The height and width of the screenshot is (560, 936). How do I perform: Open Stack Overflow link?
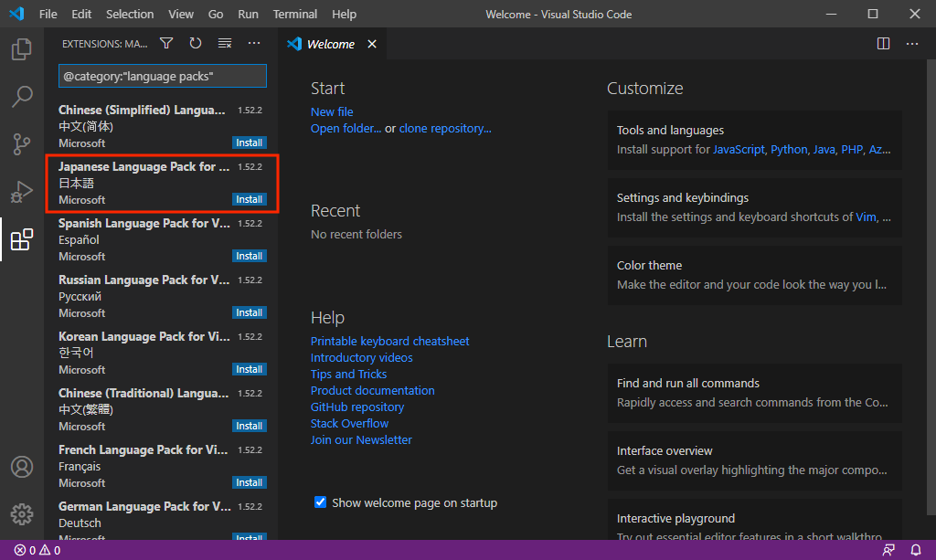click(349, 424)
